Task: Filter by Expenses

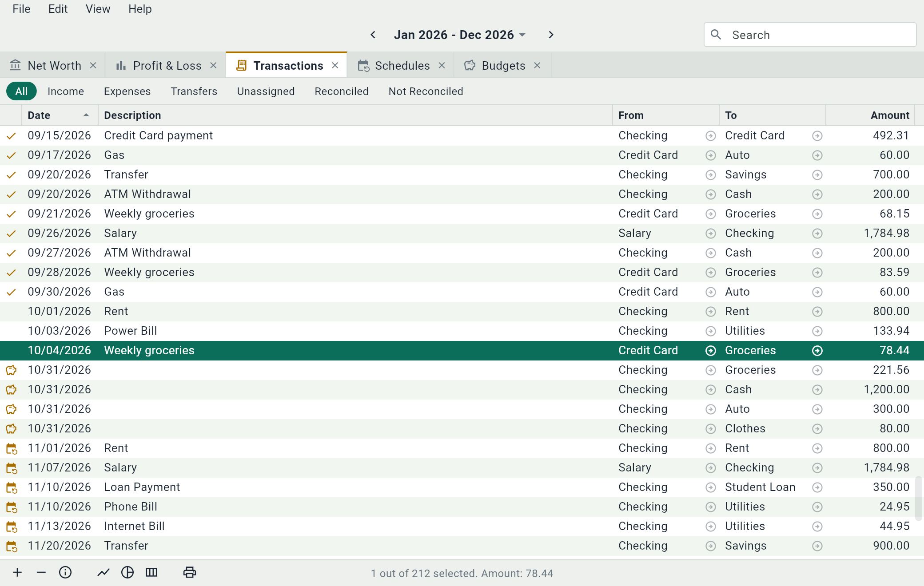Action: tap(127, 91)
